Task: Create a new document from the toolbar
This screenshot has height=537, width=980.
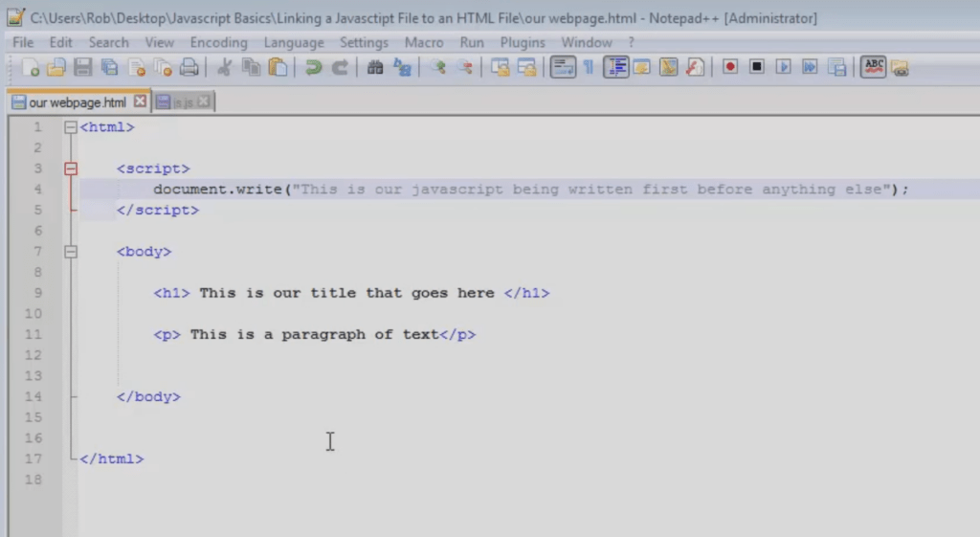Action: [x=30, y=67]
